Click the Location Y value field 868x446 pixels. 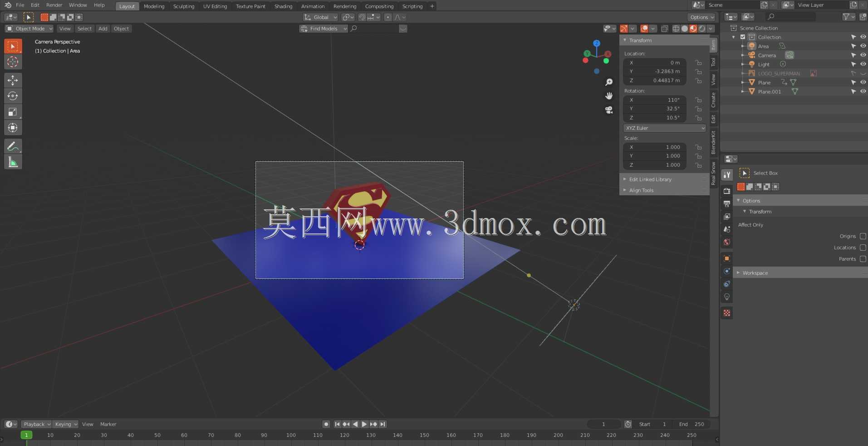(x=655, y=71)
